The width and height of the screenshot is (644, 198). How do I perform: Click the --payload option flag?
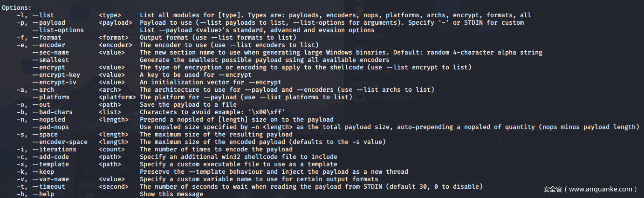[x=48, y=22]
